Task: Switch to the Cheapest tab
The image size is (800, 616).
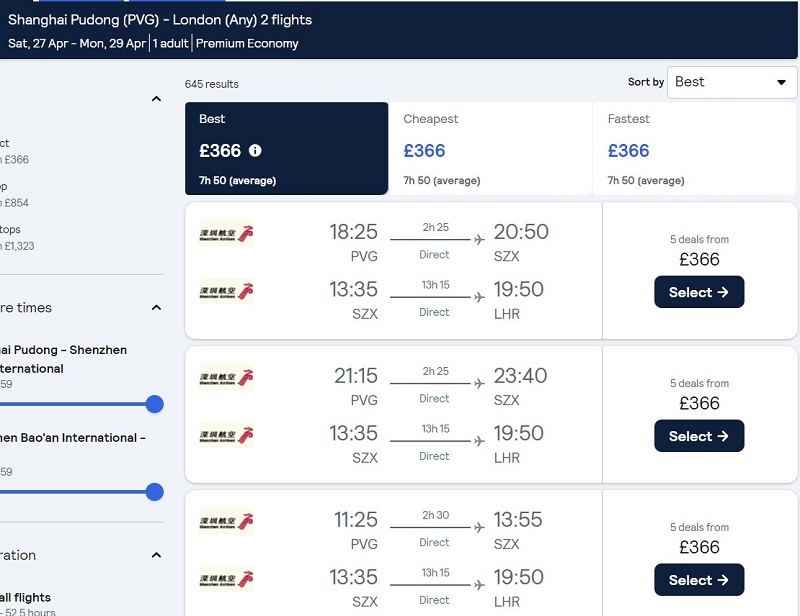Action: coord(490,149)
